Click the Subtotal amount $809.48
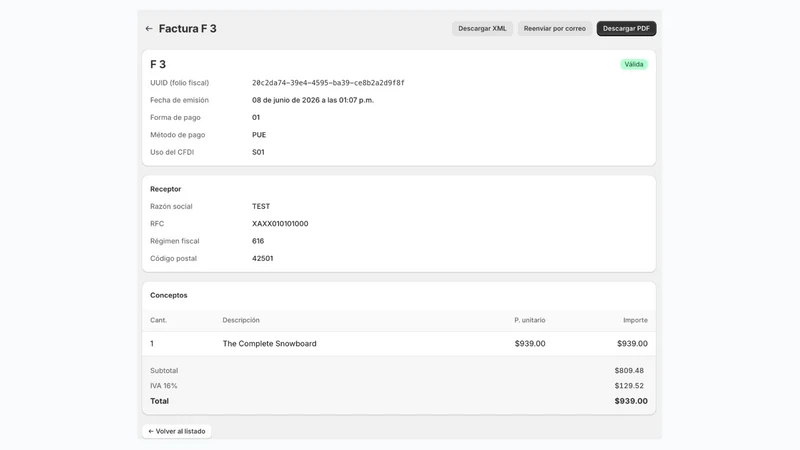This screenshot has width=800, height=450. 629,370
